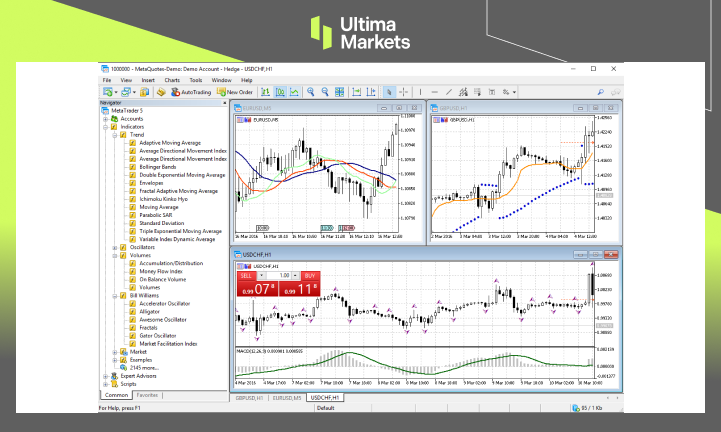Click the 0.99 07 sell price panel
The width and height of the screenshot is (721, 432).
point(258,289)
